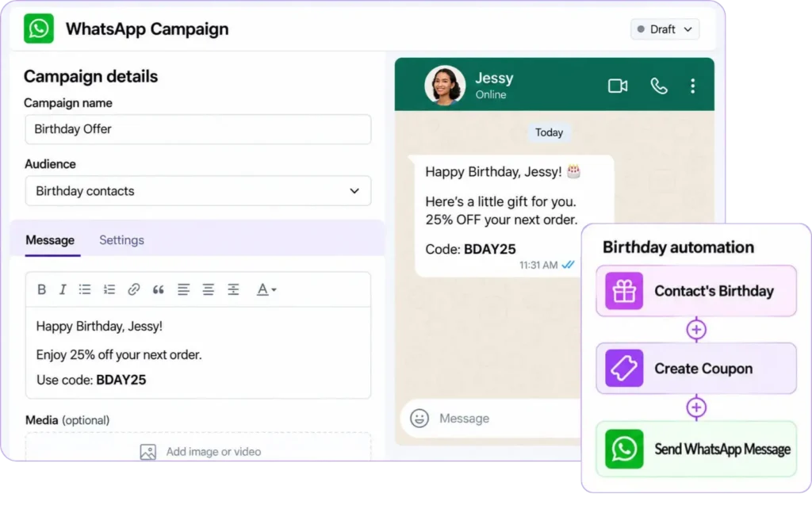Screen dimensions: 812x505
Task: Open Jessy's profile picture in chat preview
Action: click(445, 85)
